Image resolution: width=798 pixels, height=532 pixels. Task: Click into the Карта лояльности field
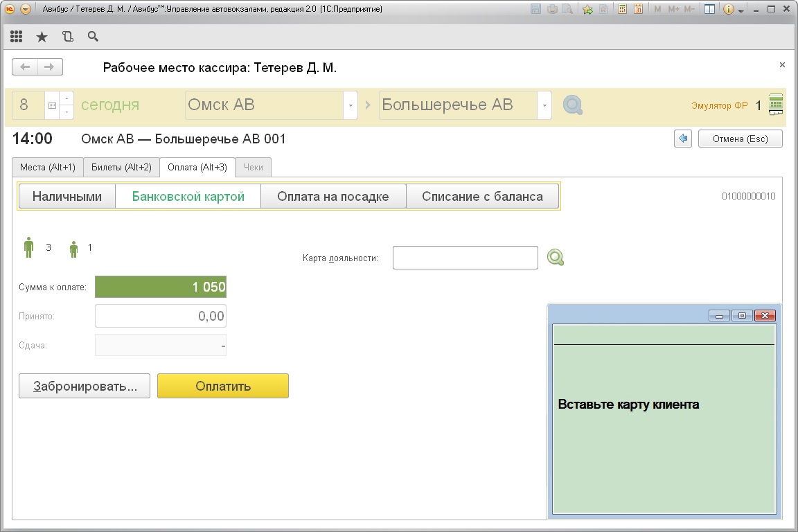point(465,258)
